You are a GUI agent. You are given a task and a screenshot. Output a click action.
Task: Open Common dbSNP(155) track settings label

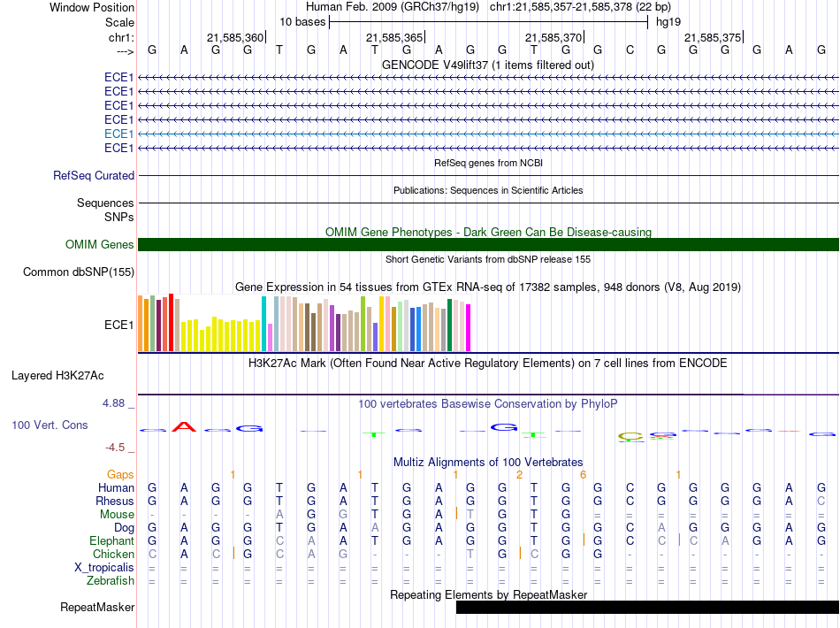coord(78,272)
